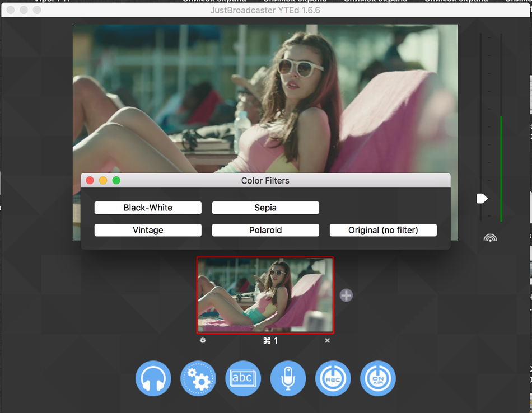This screenshot has width=532, height=413.
Task: Open source settings gear below thumbnail
Action: [x=203, y=340]
